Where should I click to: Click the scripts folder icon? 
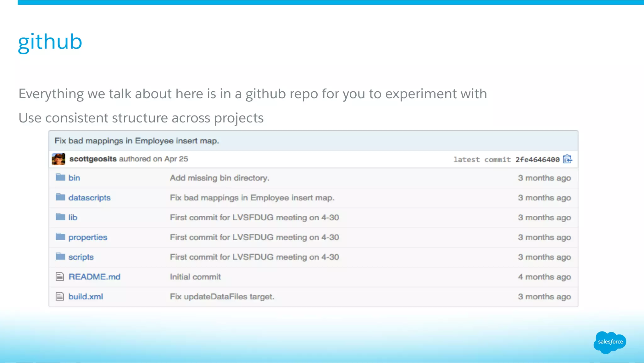60,257
